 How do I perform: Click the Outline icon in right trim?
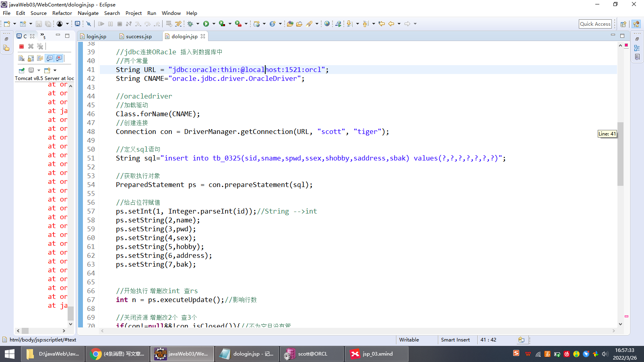(637, 48)
